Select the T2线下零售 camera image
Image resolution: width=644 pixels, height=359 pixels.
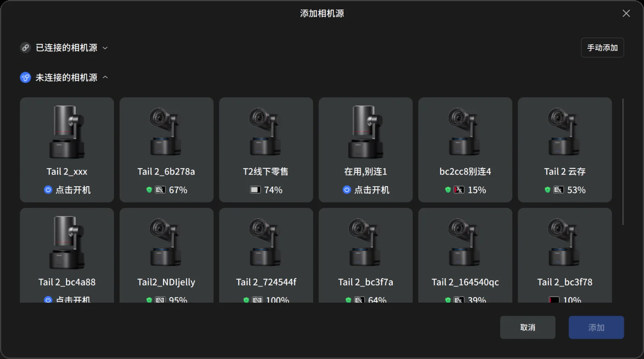pyautogui.click(x=265, y=131)
